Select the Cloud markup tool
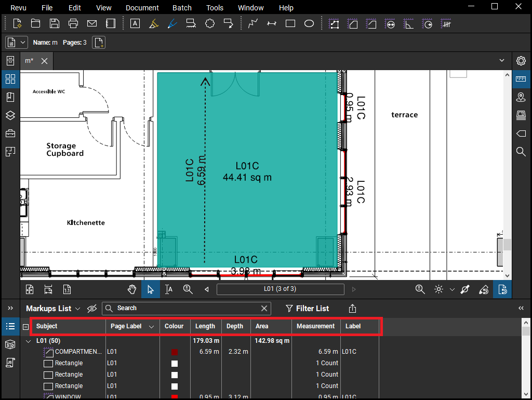532x400 pixels. (210, 24)
